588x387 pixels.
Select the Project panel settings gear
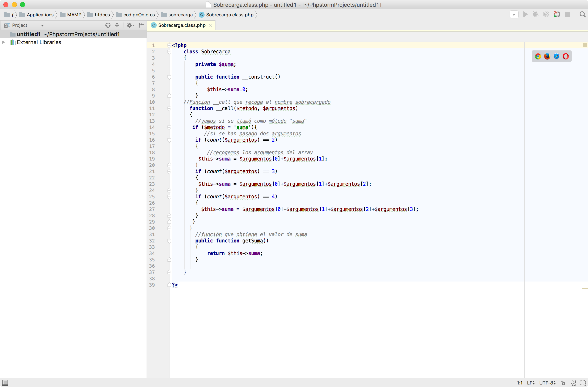click(129, 25)
